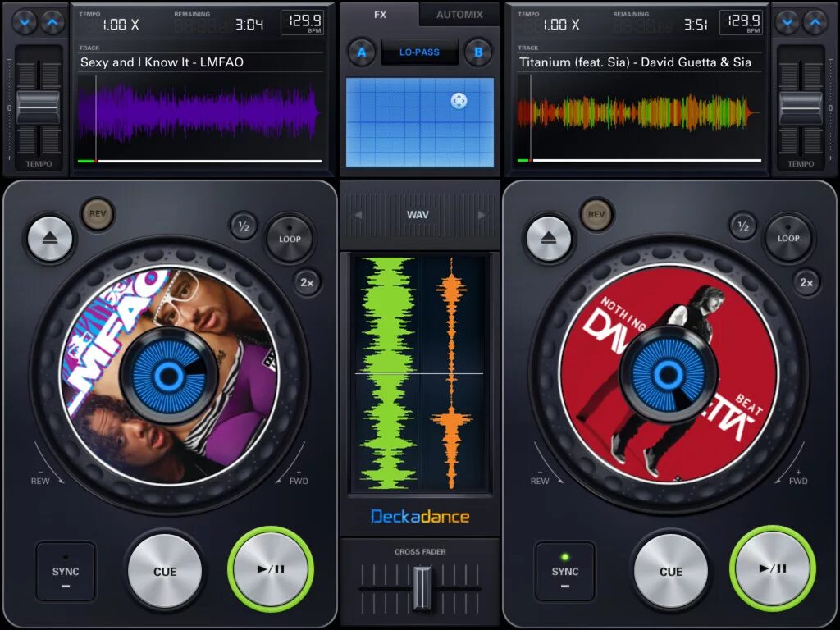Screen dimensions: 840x630
Task: Enable LOOP on the left deck
Action: pos(290,239)
